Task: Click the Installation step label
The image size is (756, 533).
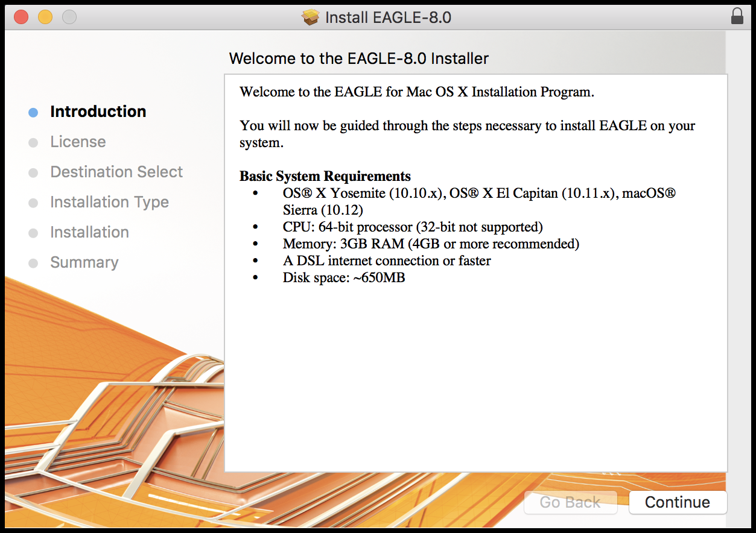Action: (89, 232)
